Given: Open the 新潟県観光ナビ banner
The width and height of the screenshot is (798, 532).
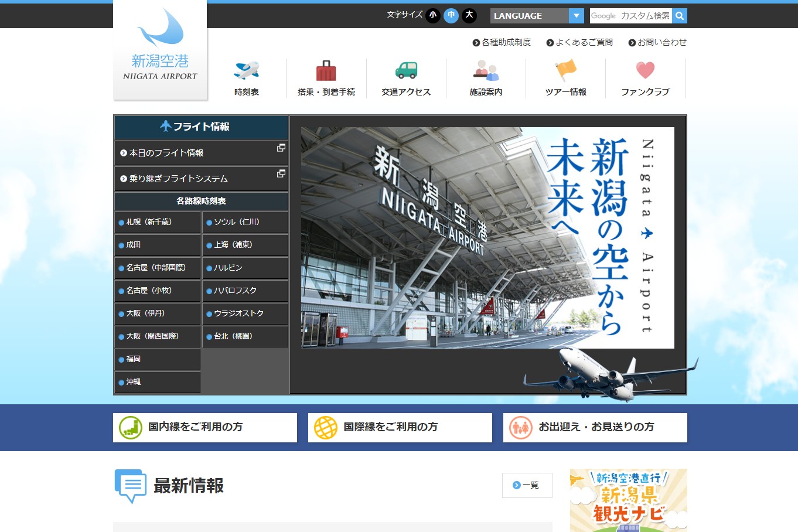Looking at the screenshot, I should click(x=629, y=500).
